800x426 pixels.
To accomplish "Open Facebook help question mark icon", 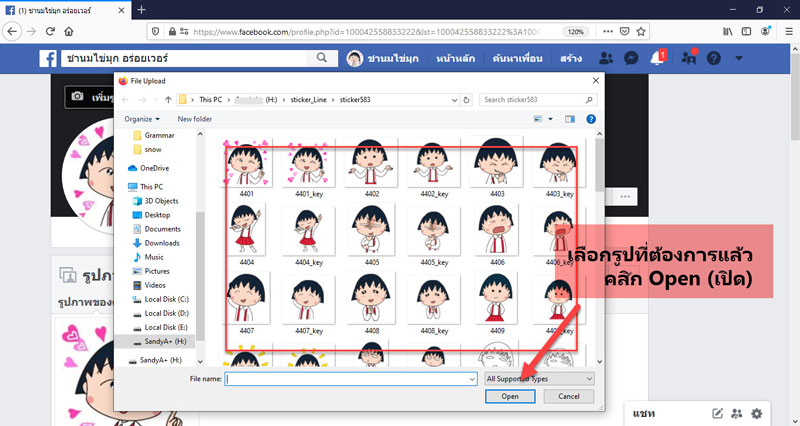I will tap(714, 58).
